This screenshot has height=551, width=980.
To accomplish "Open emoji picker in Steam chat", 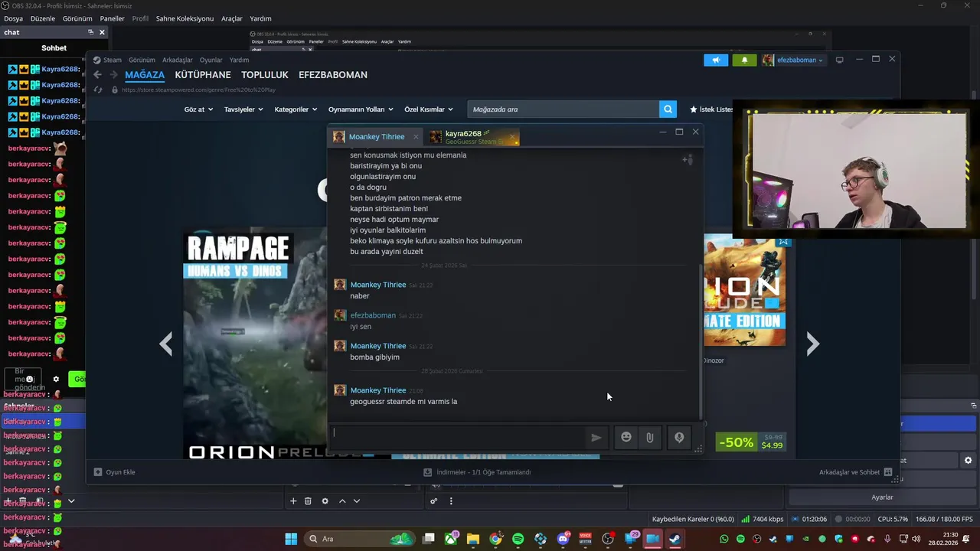I will [x=626, y=437].
